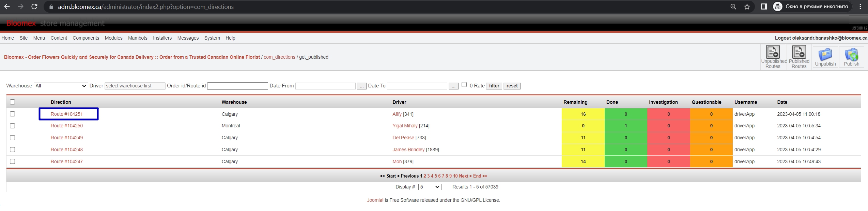Go to results page 10
Screen dimensions: 868x211
click(x=455, y=176)
